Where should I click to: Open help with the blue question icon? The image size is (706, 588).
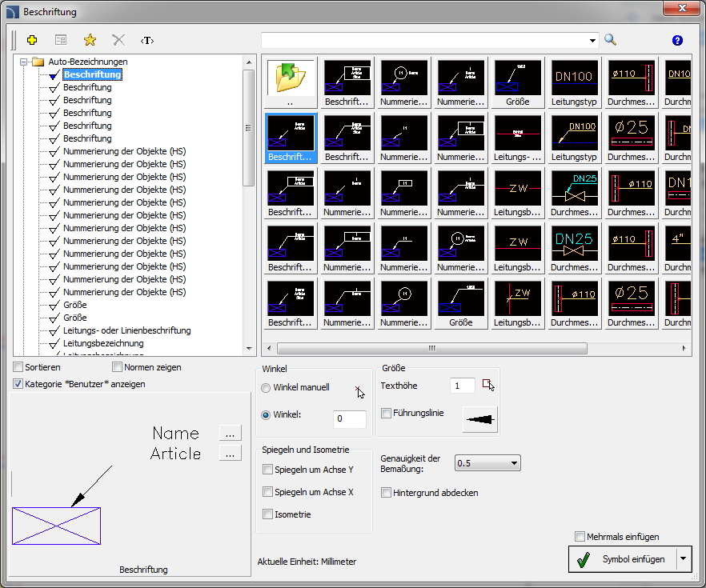tap(677, 40)
